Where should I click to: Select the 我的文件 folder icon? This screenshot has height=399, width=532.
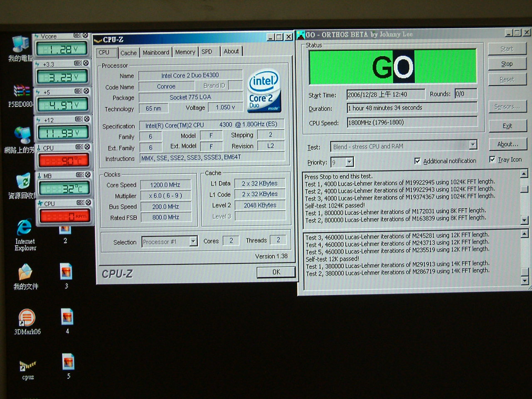(26, 277)
